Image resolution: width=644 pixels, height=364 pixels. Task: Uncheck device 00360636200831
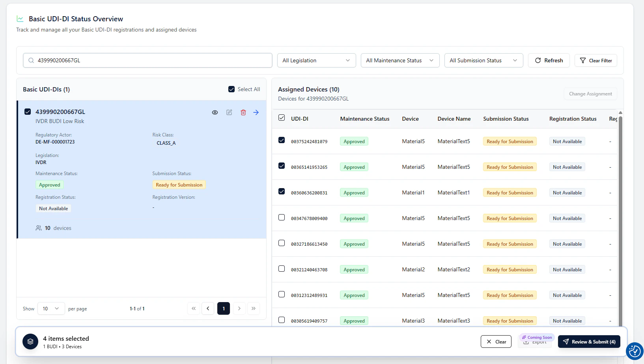[282, 191]
